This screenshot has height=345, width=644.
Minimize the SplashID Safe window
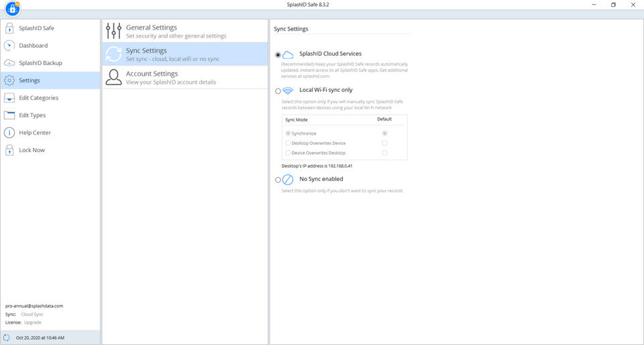(594, 5)
